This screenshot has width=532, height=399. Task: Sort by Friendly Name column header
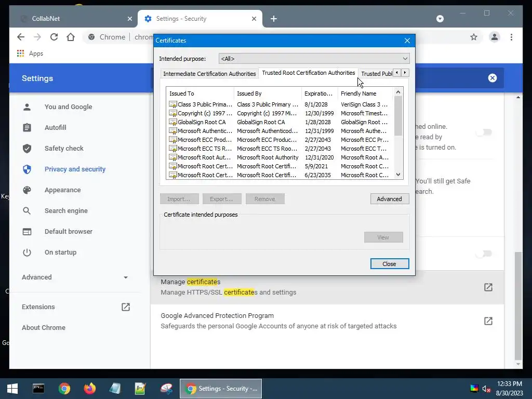tap(365, 94)
